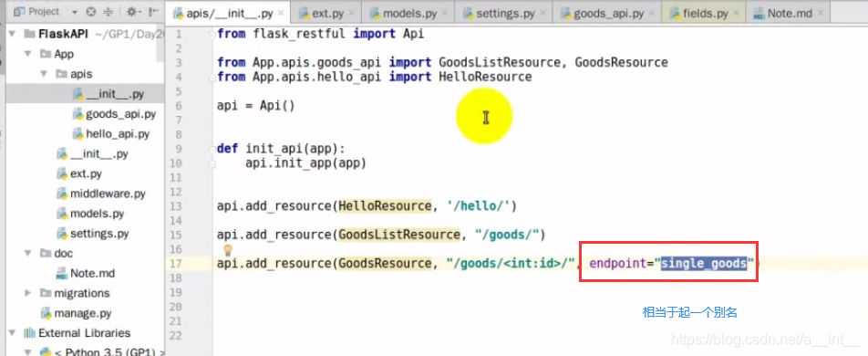Screen dimensions: 868x356
Task: Collapse the Python 3.5 (GP1) node
Action: 27,352
